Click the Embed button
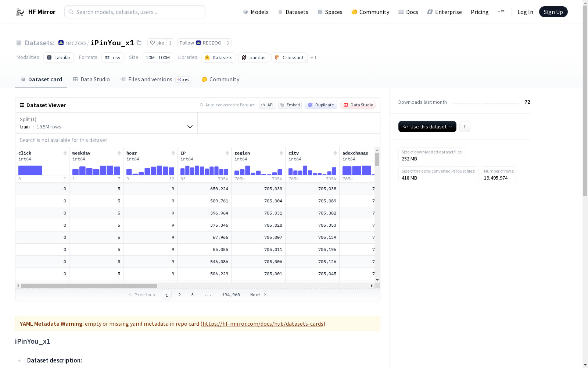This screenshot has height=368, width=588. click(x=290, y=105)
